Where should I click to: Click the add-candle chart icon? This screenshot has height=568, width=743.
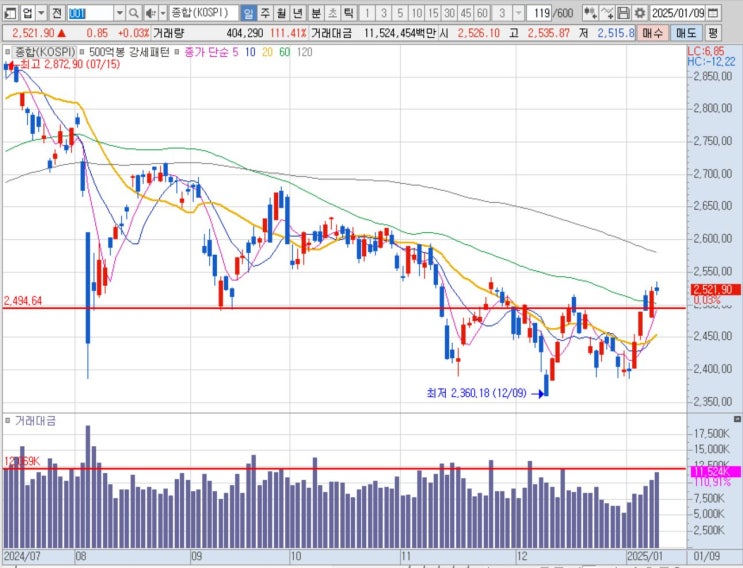tap(590, 13)
